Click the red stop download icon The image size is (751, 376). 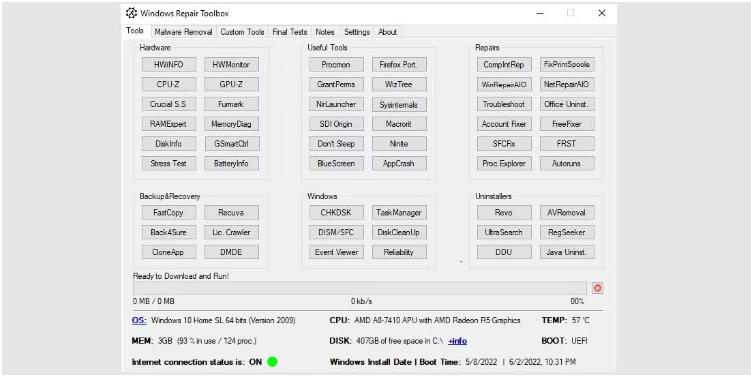[x=597, y=288]
